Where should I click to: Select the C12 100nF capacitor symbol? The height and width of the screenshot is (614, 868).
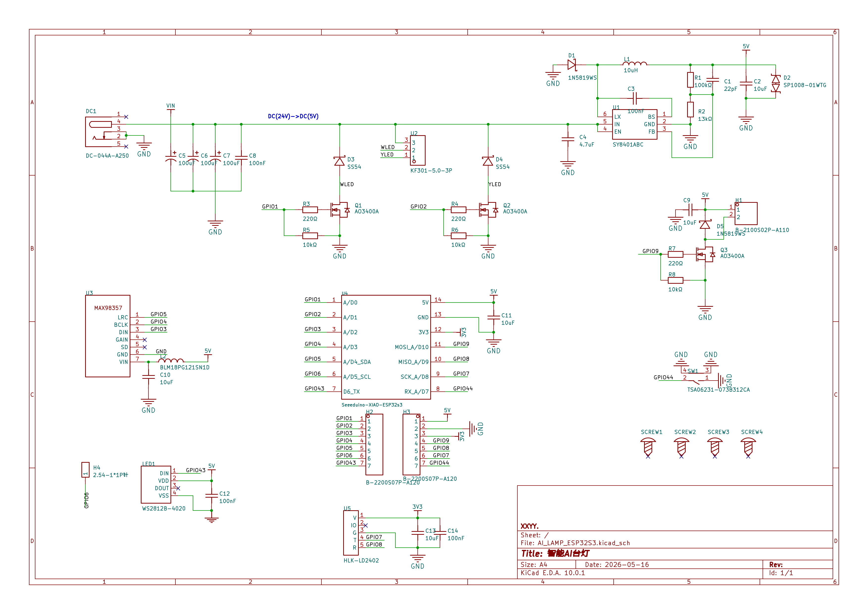click(x=212, y=496)
